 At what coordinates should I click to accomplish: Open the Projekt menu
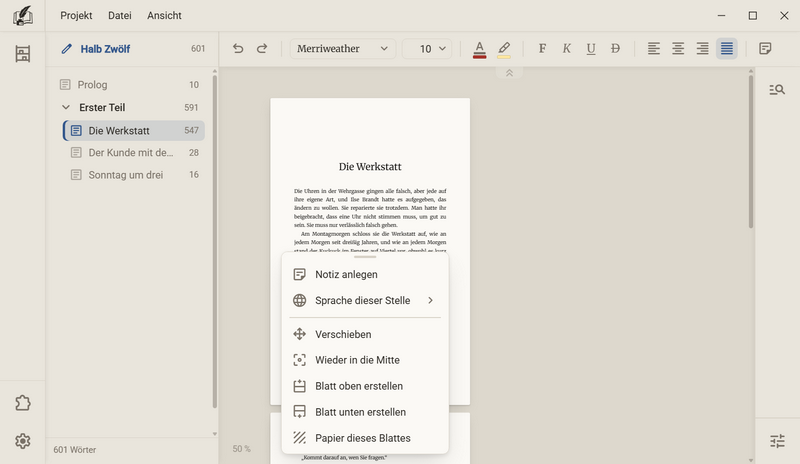click(76, 15)
